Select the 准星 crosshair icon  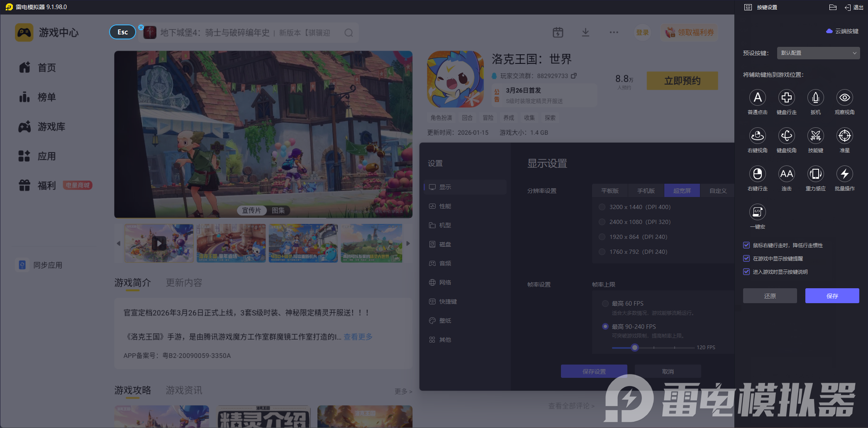[844, 136]
